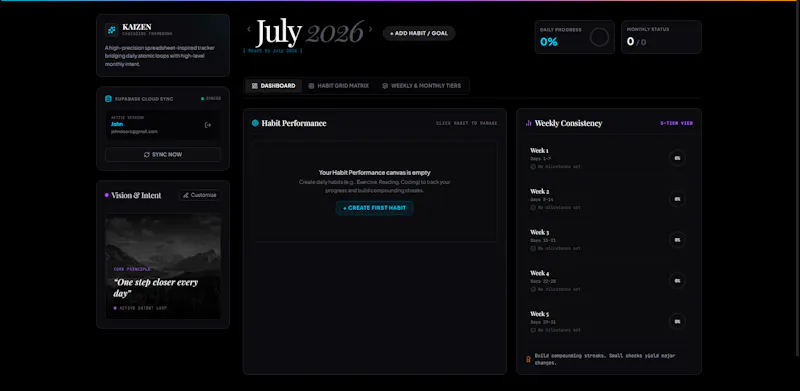Screen dimensions: 800x391
Task: Click the Habit Performance heading
Action: pos(294,123)
